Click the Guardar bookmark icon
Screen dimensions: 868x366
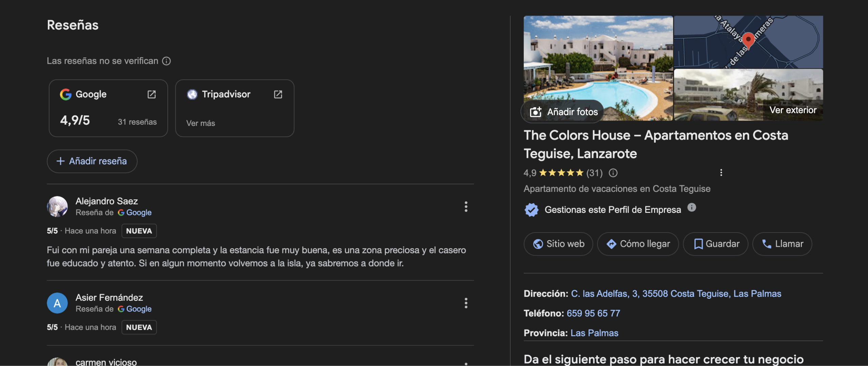tap(698, 243)
